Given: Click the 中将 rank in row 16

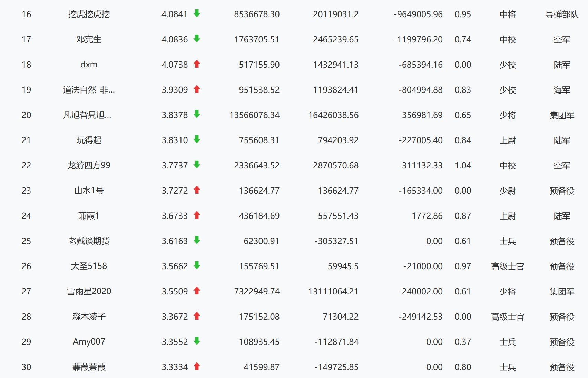Looking at the screenshot, I should [x=508, y=14].
